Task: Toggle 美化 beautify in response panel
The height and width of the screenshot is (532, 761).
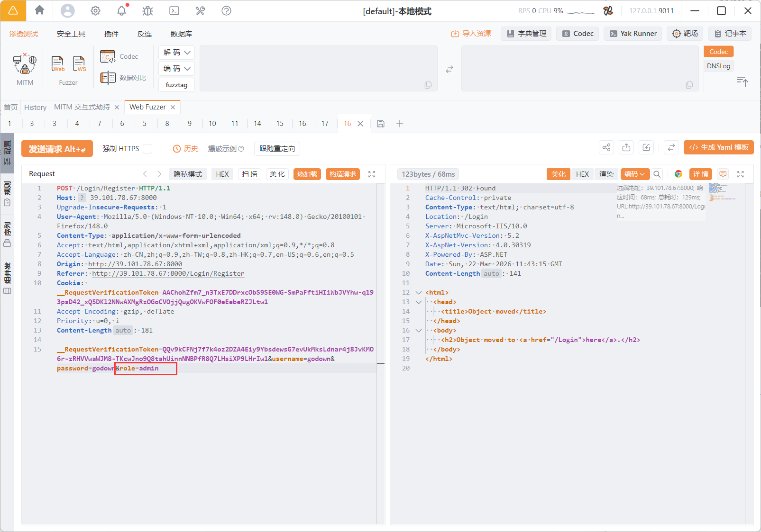Action: pos(558,174)
